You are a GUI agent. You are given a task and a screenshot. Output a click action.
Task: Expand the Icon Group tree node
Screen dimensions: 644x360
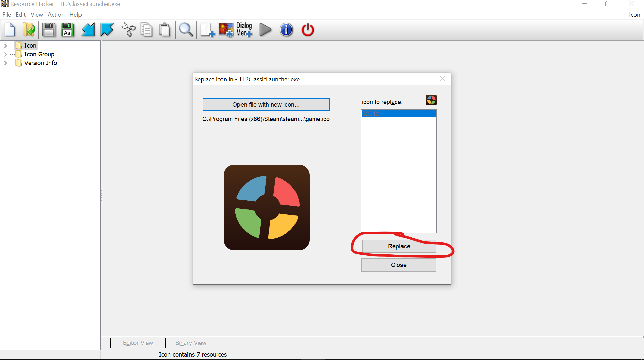click(5, 54)
